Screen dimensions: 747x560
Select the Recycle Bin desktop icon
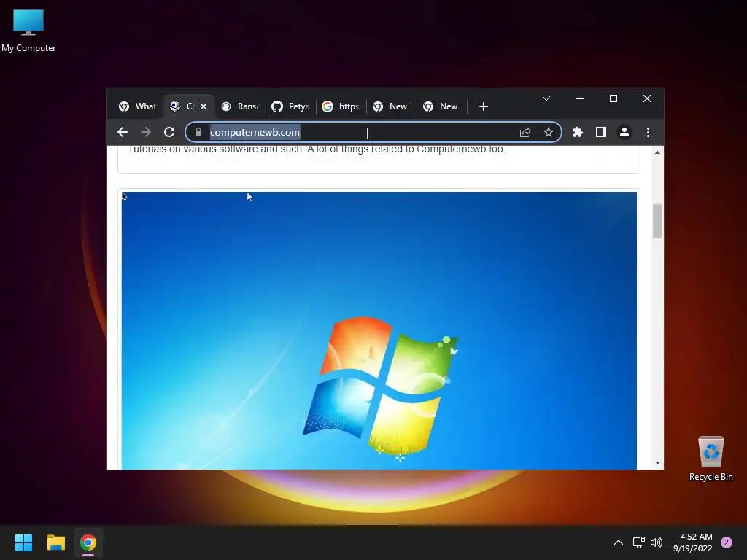tap(711, 458)
